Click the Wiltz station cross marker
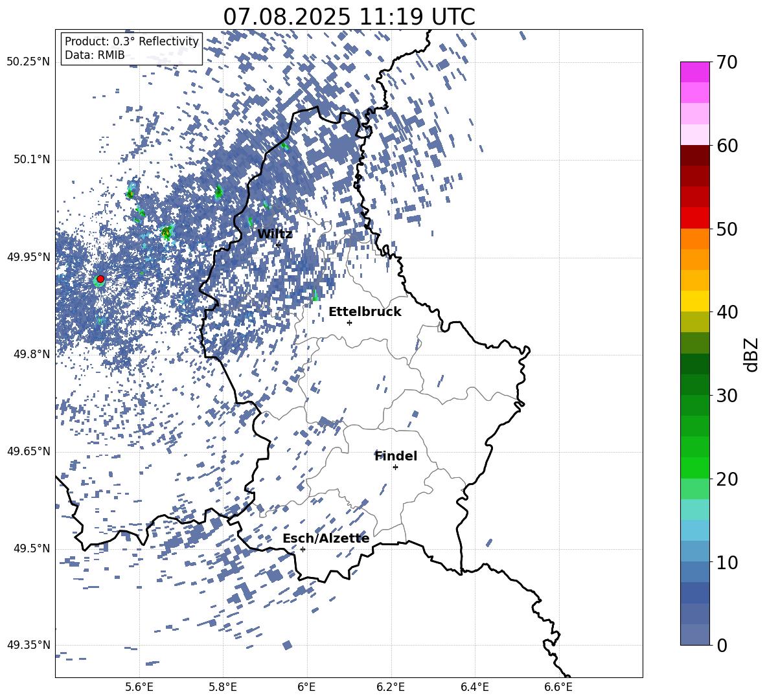 pos(279,245)
